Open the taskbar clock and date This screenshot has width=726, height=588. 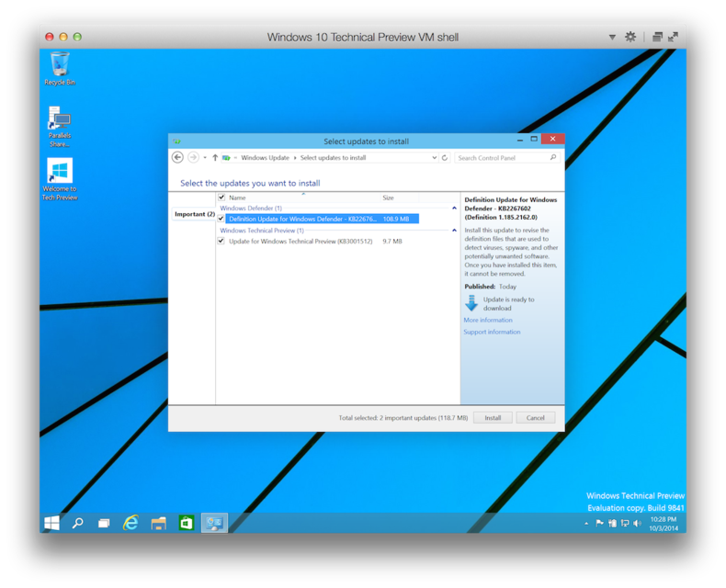tap(664, 524)
